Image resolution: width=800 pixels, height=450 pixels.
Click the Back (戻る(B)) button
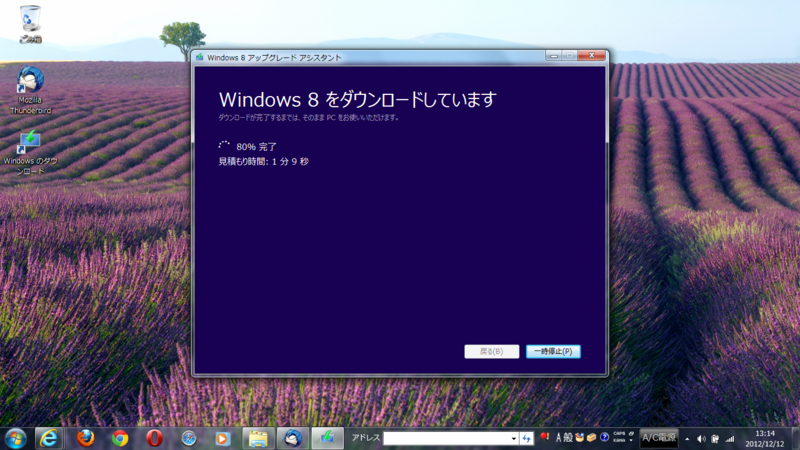[492, 352]
